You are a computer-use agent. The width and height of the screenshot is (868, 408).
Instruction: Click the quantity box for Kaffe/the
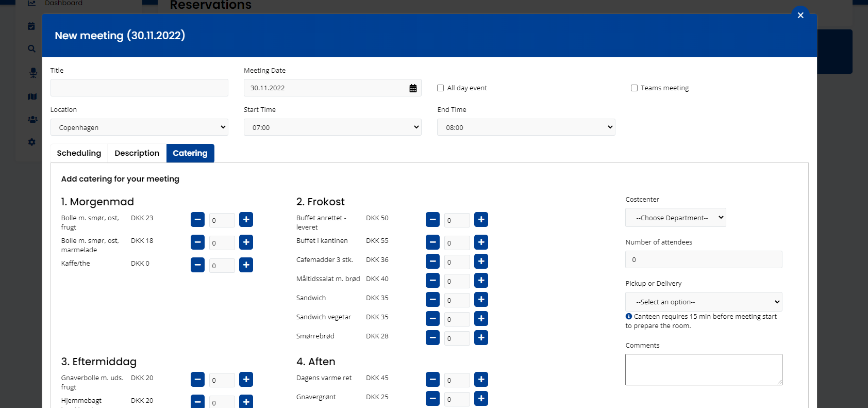222,266
